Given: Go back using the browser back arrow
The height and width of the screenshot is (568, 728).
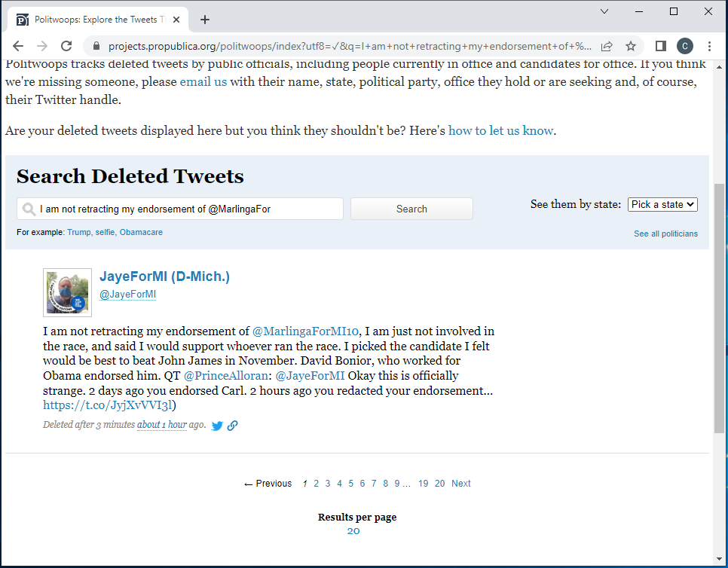Looking at the screenshot, I should (x=18, y=46).
